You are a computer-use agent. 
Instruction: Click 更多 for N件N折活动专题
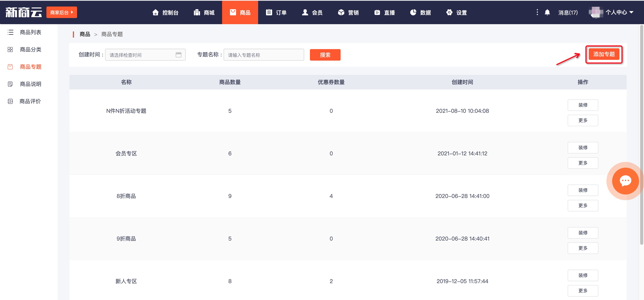(583, 120)
